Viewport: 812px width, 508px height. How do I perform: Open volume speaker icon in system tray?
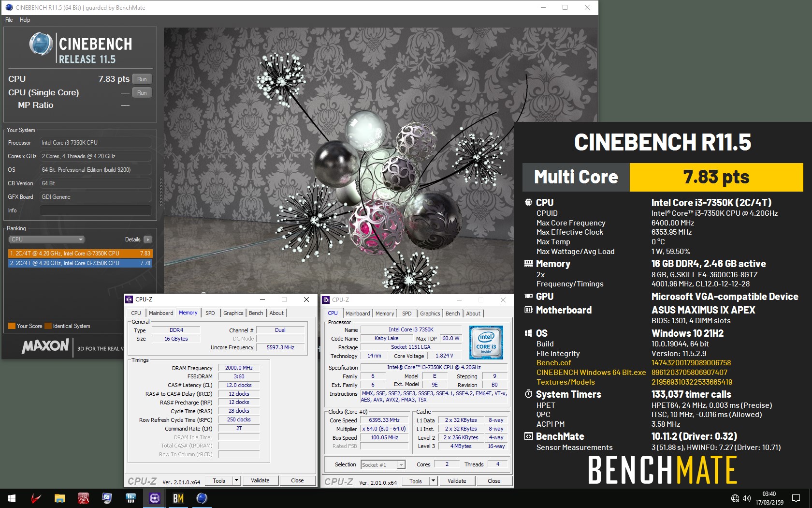click(x=747, y=498)
